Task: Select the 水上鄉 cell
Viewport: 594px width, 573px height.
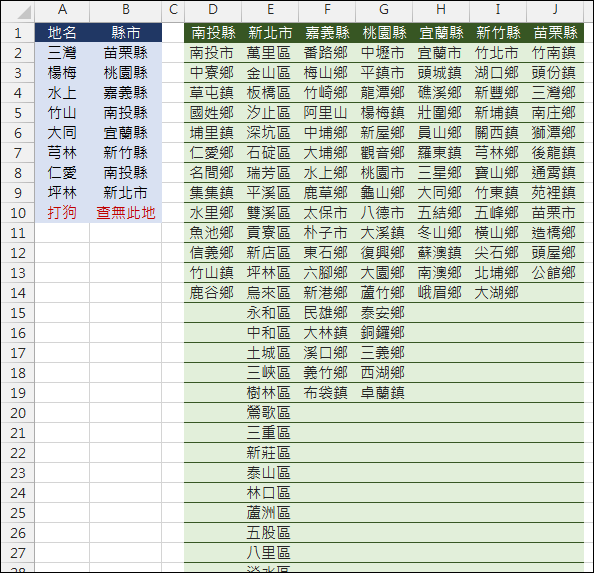Action: [327, 173]
